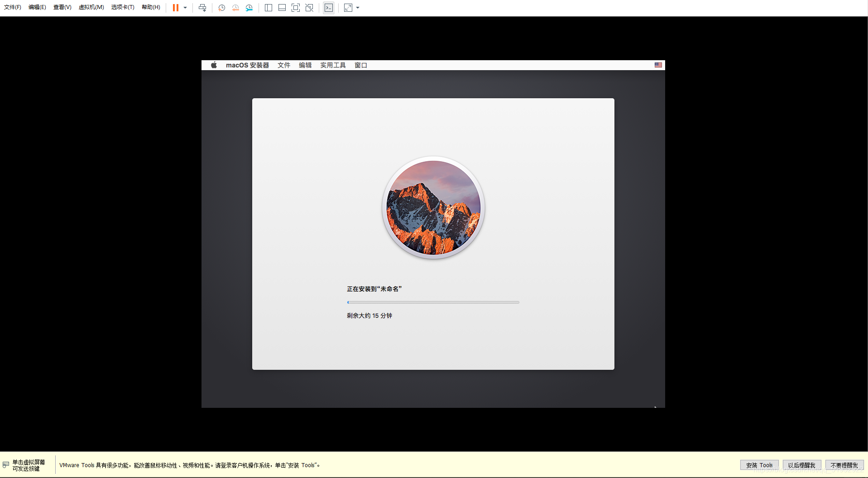868x478 pixels.
Task: Open the macOS 编辑 menu
Action: pos(305,65)
